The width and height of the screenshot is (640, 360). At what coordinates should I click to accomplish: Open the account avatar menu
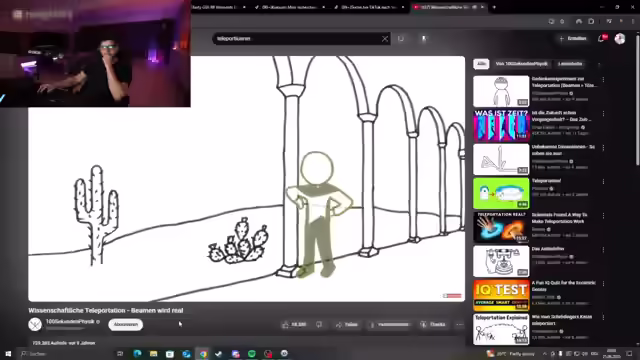(620, 38)
